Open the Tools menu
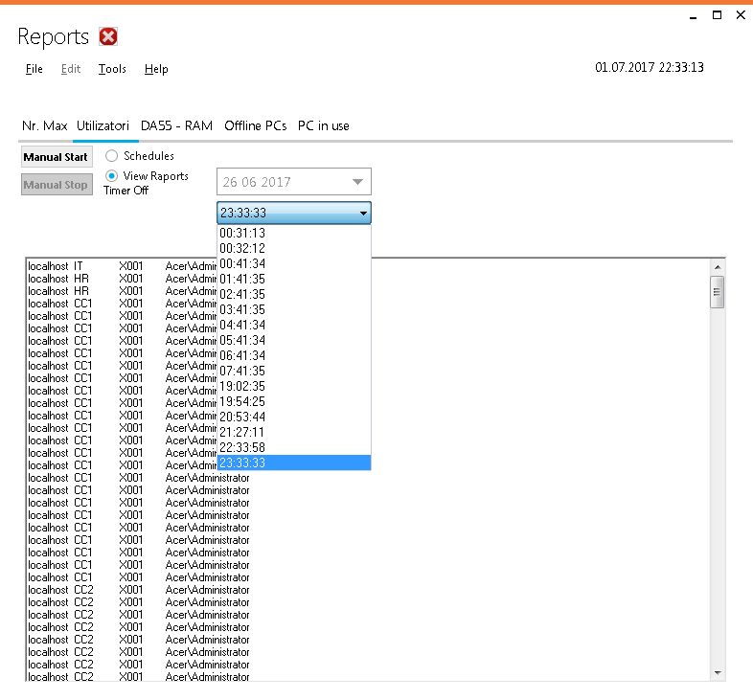This screenshot has height=700, width=753. point(112,69)
